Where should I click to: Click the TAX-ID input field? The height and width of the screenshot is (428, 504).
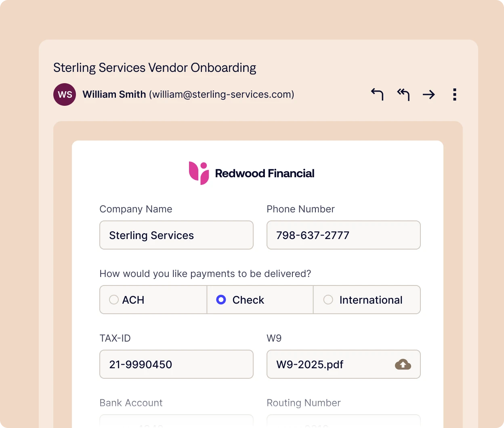click(176, 364)
